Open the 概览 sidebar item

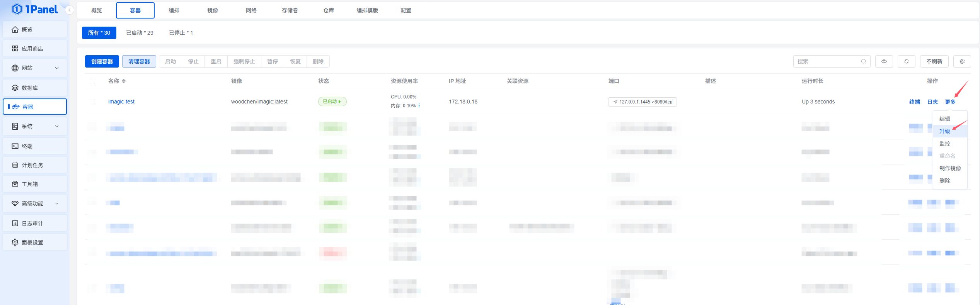click(35, 30)
